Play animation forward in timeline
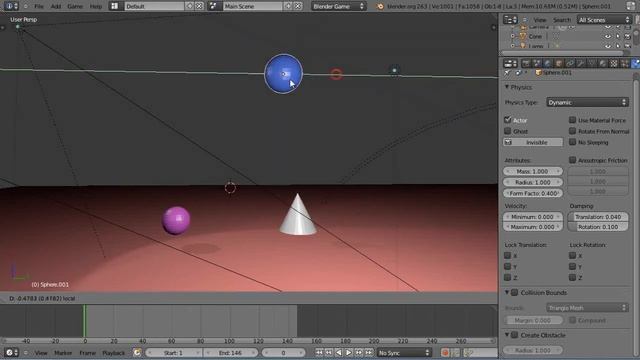640x360 pixels. pos(349,352)
